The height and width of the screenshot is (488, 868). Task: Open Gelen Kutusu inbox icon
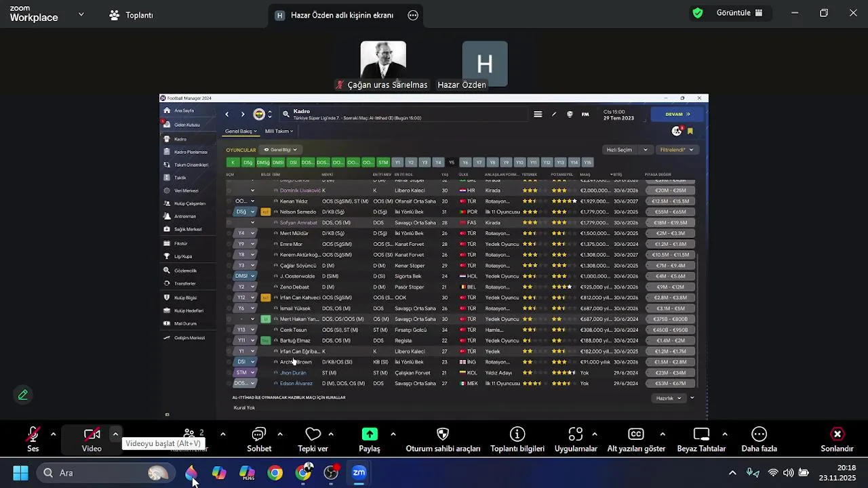[x=167, y=125]
